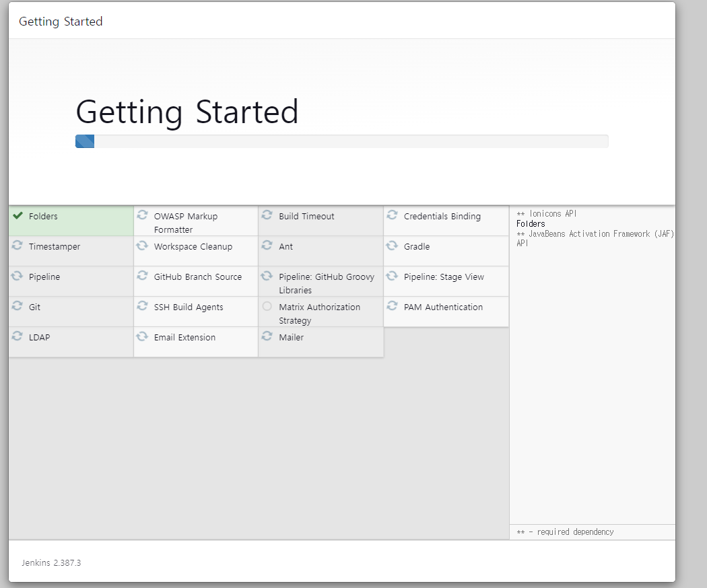Image resolution: width=707 pixels, height=588 pixels.
Task: Click the OWASP Markup Formatter label
Action: click(x=186, y=223)
